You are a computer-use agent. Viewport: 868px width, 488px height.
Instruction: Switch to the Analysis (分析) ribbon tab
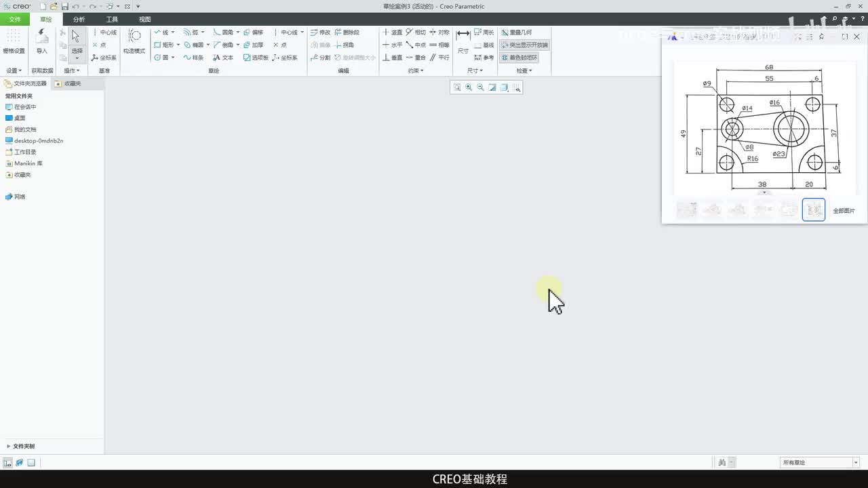point(79,19)
